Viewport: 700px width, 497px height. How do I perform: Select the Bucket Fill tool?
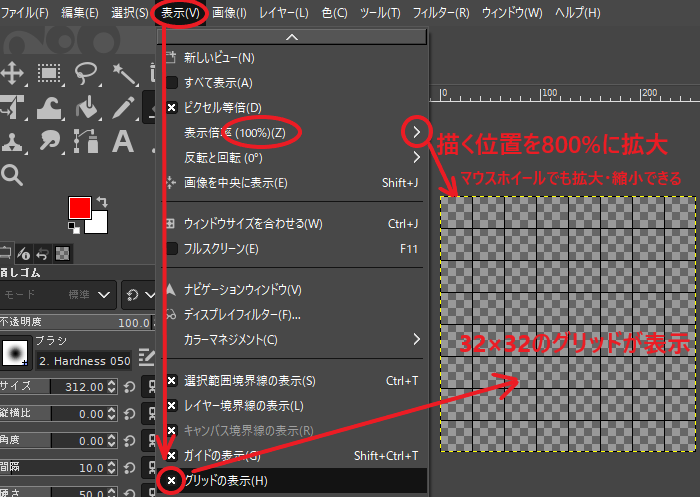pos(87,108)
